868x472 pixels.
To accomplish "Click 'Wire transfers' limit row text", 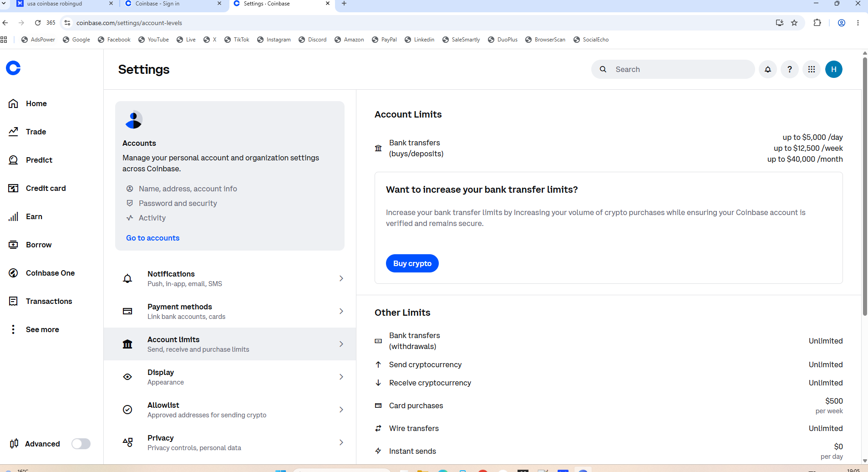I will point(414,428).
